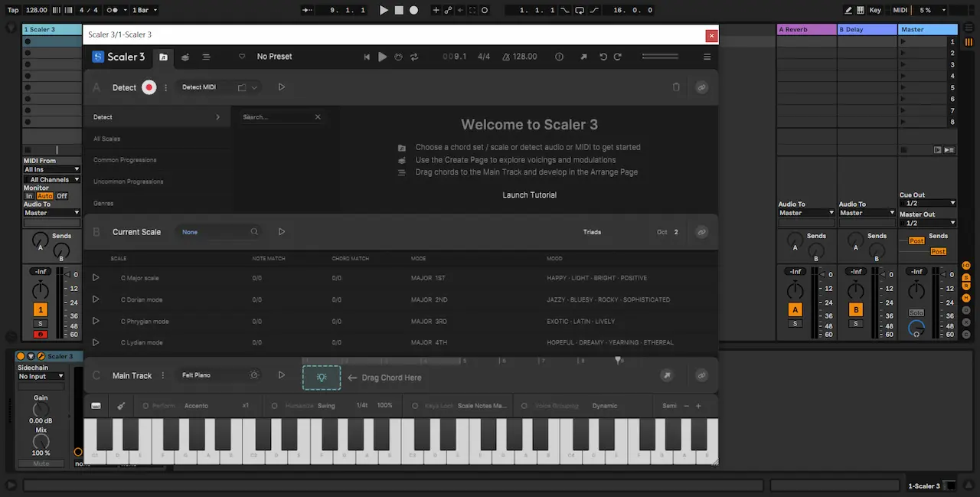
Task: Select Uncommon Progressions category
Action: tap(128, 181)
